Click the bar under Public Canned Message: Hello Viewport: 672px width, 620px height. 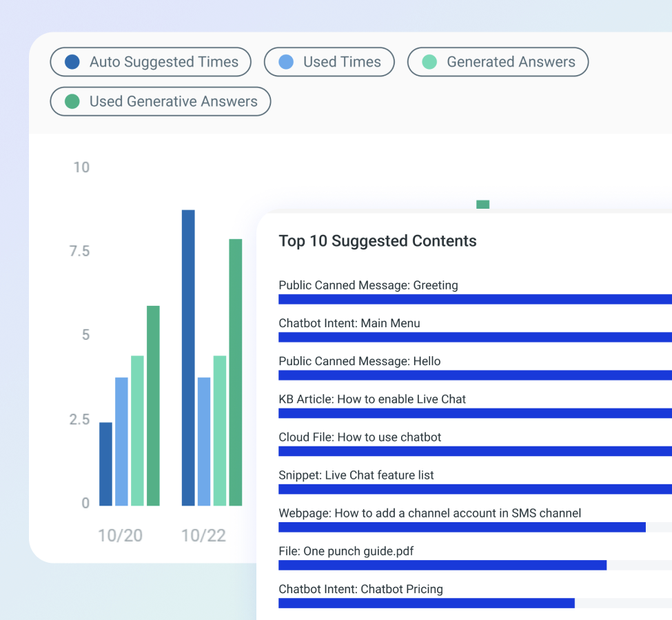[x=476, y=375]
